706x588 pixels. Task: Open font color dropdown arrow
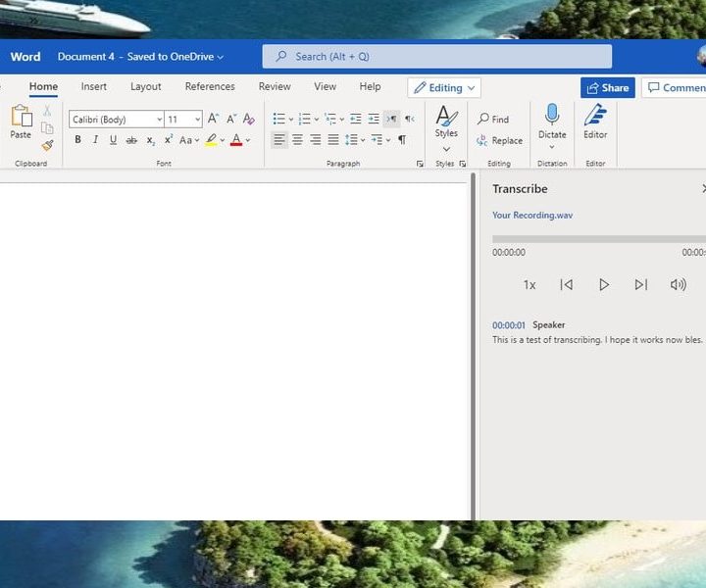tap(248, 140)
